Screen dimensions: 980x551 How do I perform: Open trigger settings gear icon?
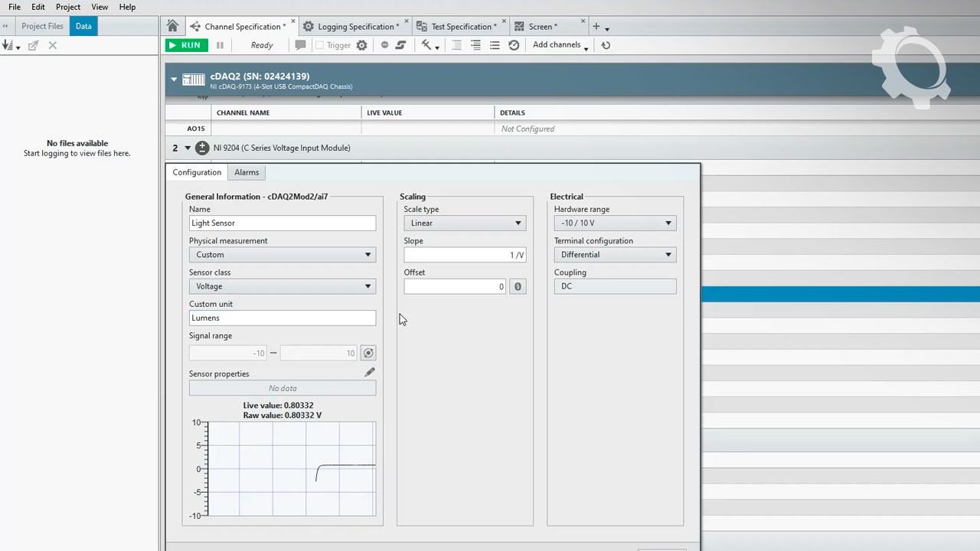point(362,45)
